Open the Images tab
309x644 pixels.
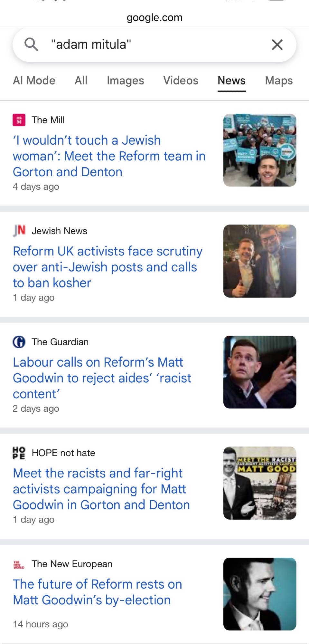(x=125, y=81)
